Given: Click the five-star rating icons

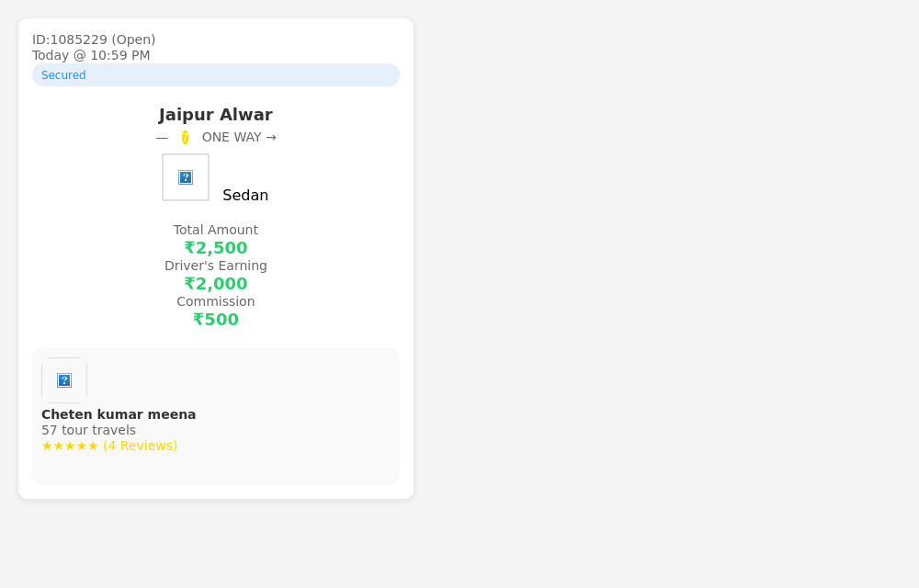Looking at the screenshot, I should point(70,447).
